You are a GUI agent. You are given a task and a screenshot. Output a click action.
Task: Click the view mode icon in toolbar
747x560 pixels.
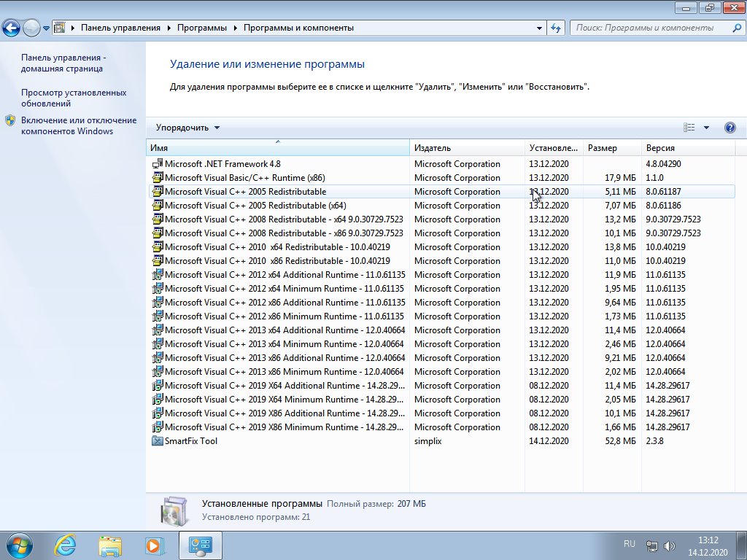(x=689, y=128)
